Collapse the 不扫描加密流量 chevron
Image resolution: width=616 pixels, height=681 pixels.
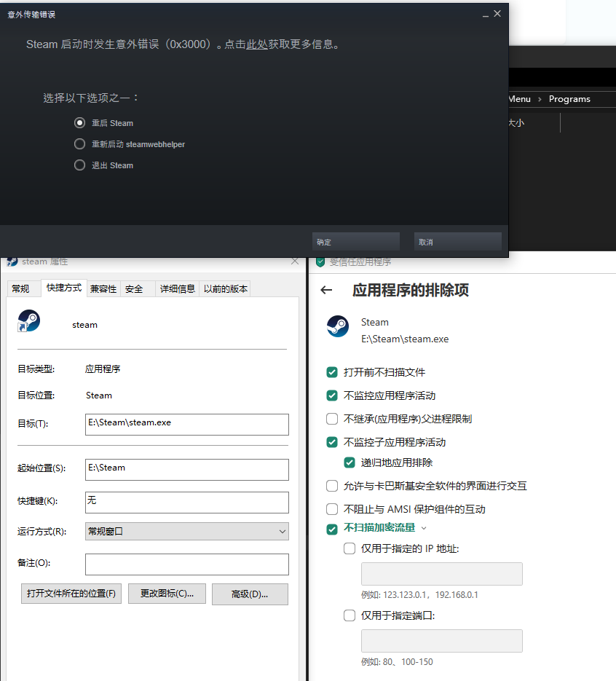click(x=424, y=528)
